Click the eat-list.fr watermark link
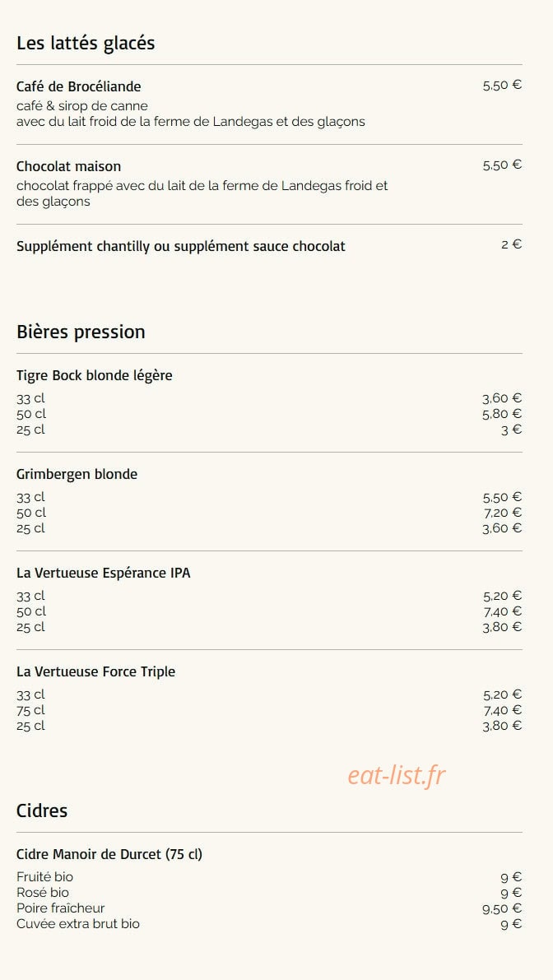 coord(396,776)
